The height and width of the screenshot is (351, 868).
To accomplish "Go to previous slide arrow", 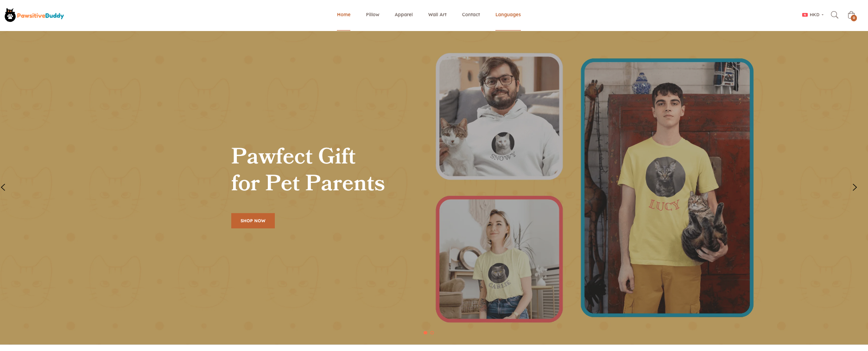I will coord(3,187).
